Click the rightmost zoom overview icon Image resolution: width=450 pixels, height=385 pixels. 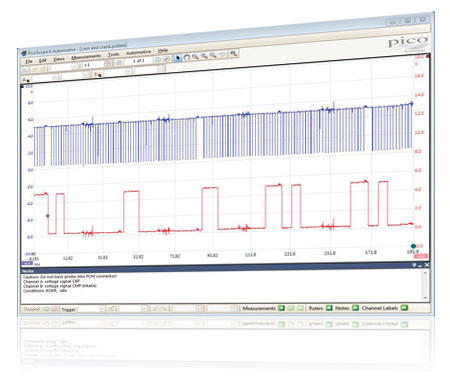233,53
